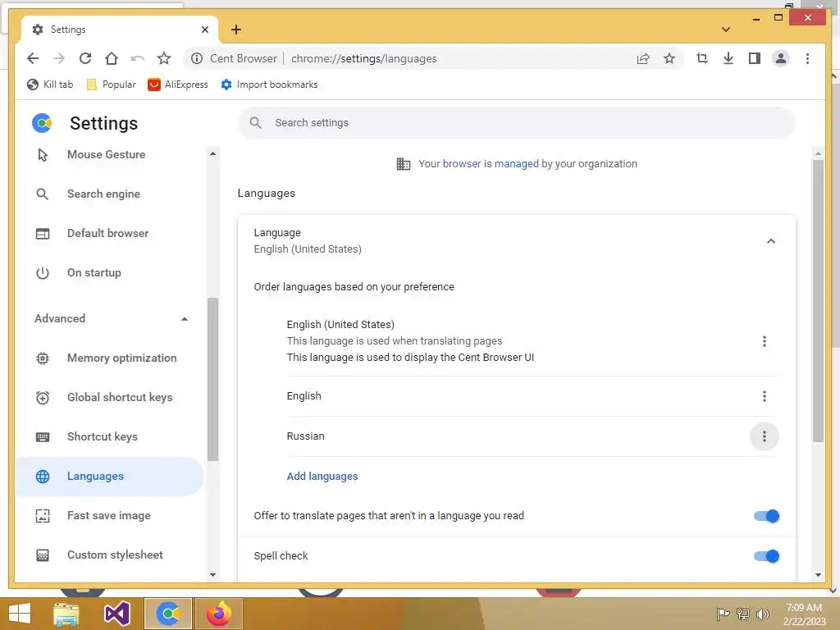Click the Mouse Gesture cursor icon

43,155
